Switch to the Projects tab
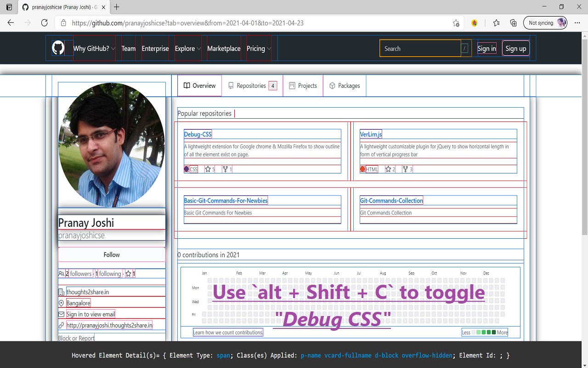Screen dimensions: 588x368 [x=303, y=86]
